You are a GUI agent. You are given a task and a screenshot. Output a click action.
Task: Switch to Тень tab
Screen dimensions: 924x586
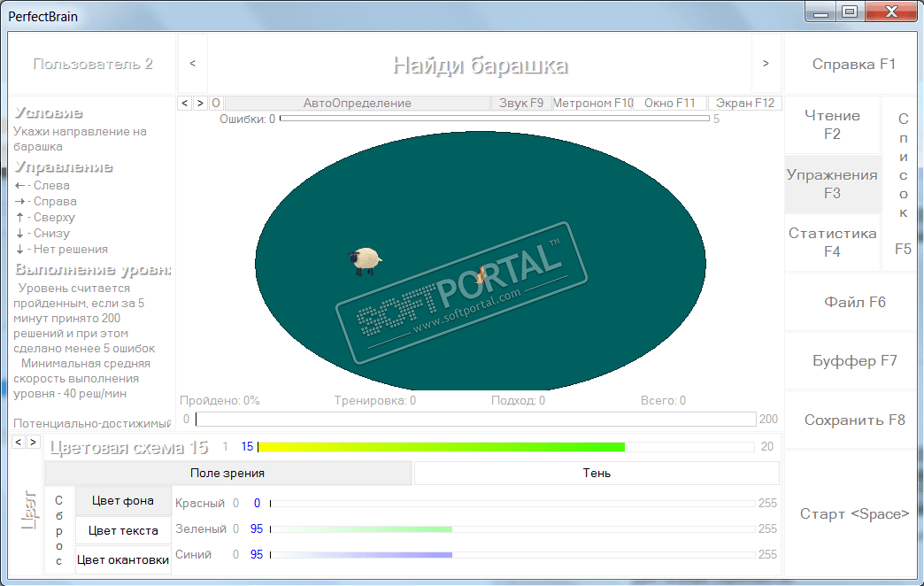click(597, 473)
